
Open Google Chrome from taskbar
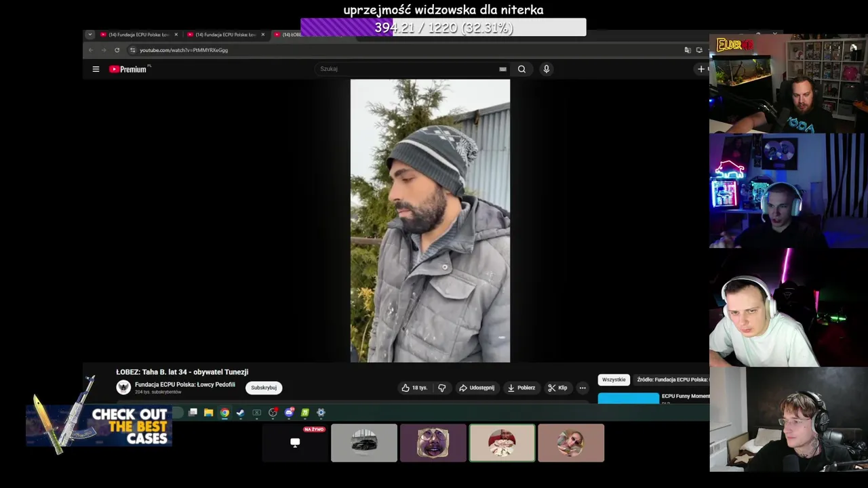(224, 412)
